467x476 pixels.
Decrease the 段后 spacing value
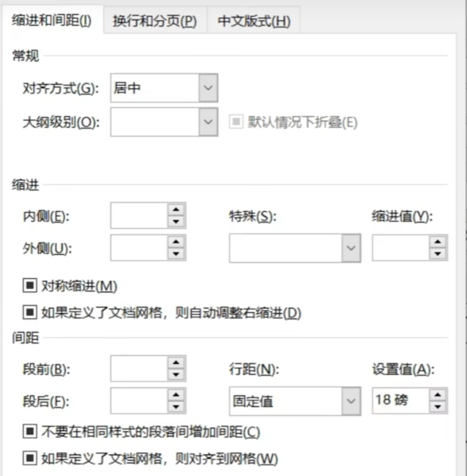point(176,407)
